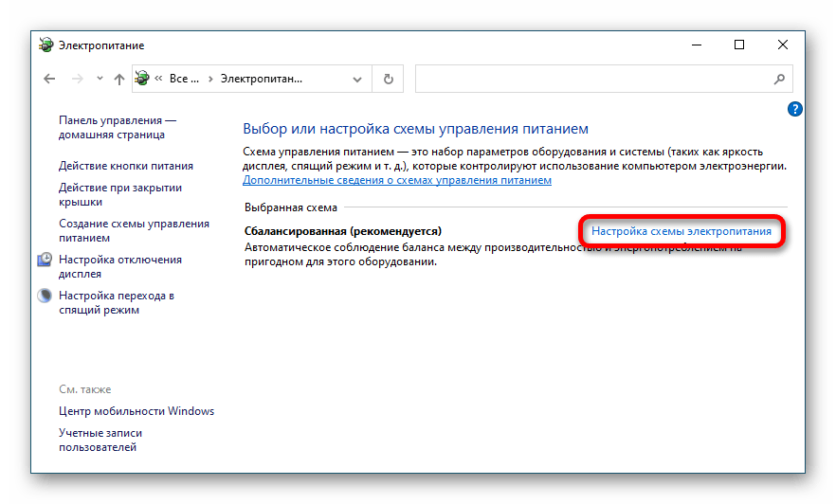
Task: Click the Электропитан... breadcrumb segment
Action: click(x=261, y=80)
